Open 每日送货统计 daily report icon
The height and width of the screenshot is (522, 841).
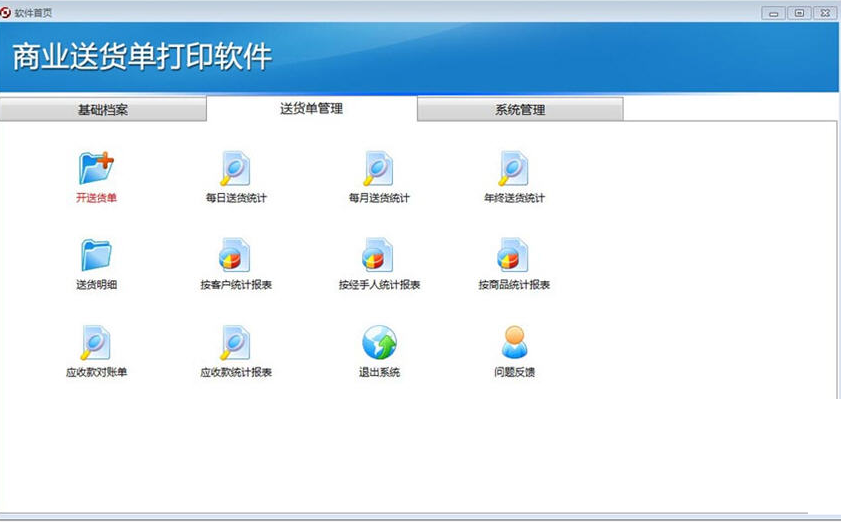pos(235,168)
